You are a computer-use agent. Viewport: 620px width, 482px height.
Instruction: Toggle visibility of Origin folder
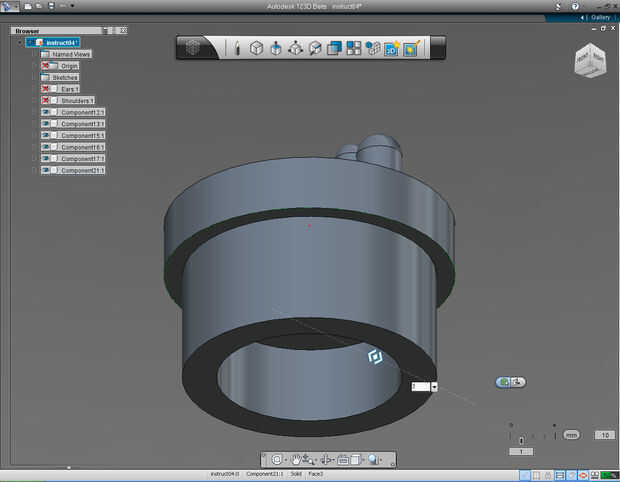point(46,66)
